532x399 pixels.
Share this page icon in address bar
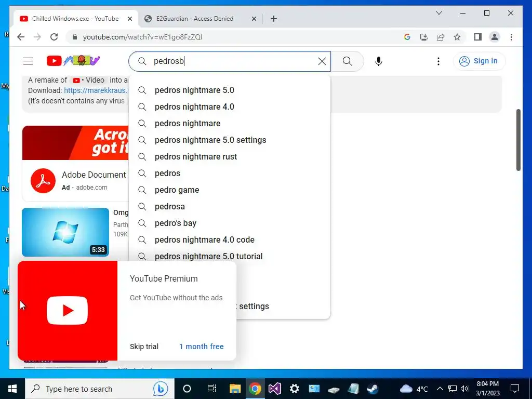click(x=441, y=37)
